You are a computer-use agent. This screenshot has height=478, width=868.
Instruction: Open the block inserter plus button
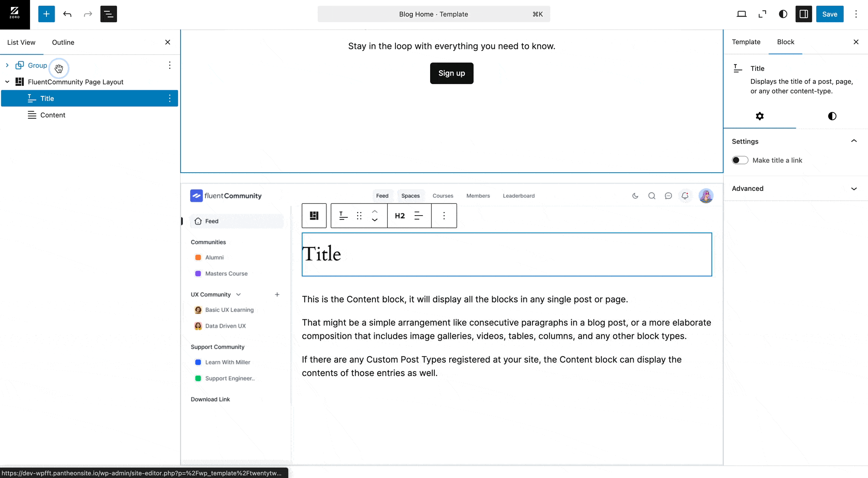coord(46,14)
